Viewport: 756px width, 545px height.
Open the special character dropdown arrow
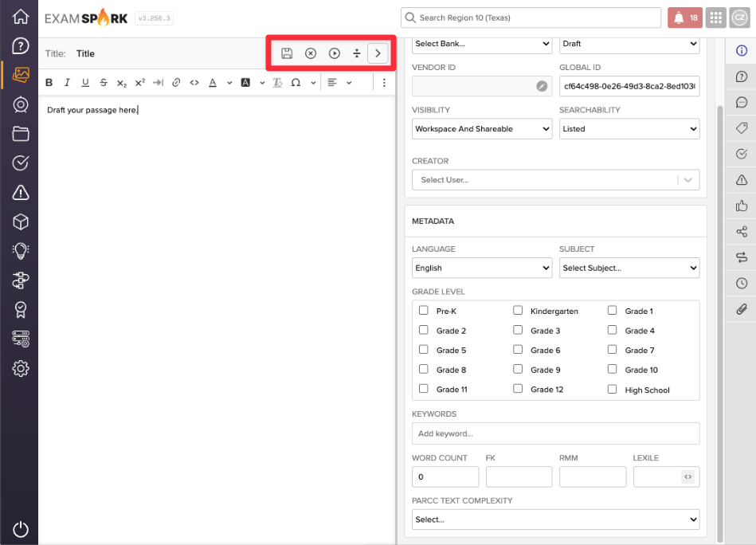313,83
